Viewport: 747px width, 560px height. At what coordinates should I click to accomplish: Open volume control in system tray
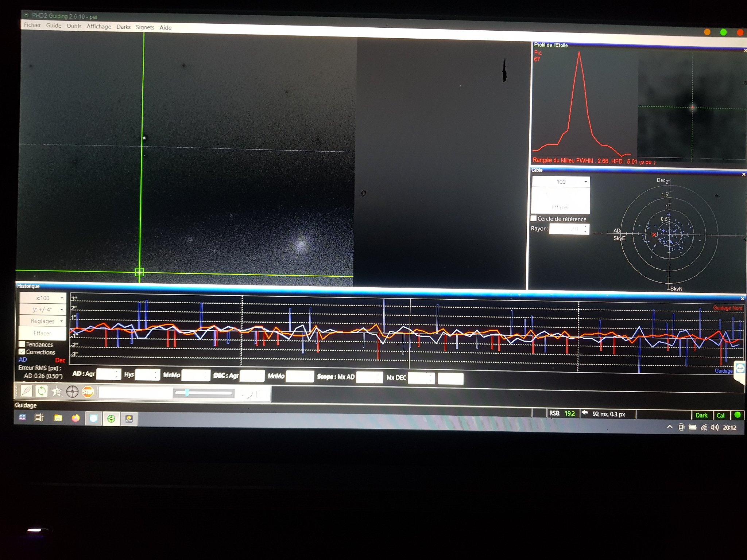pos(714,427)
